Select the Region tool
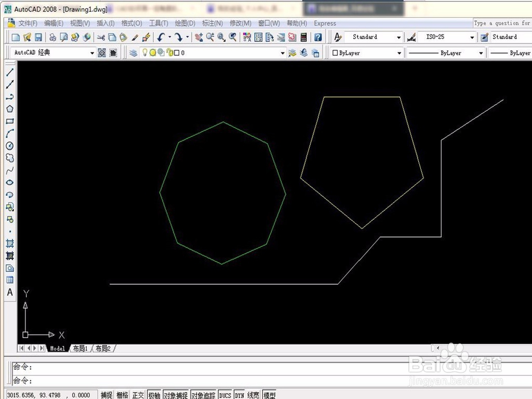This screenshot has height=399, width=532. pyautogui.click(x=10, y=268)
